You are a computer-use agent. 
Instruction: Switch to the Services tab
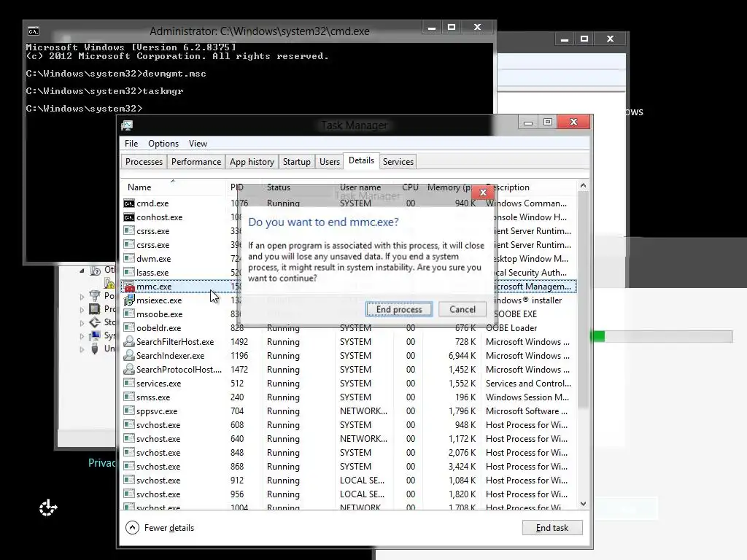click(x=398, y=162)
